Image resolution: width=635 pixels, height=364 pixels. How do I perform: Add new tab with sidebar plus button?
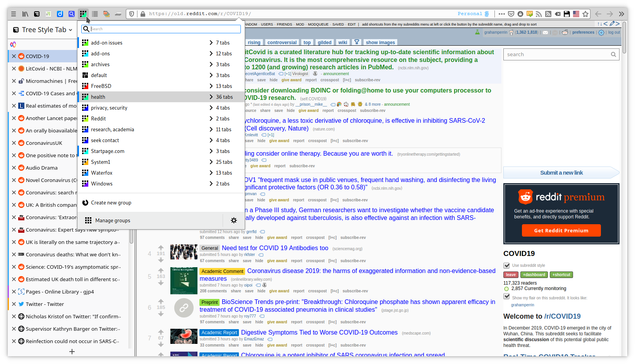(72, 352)
